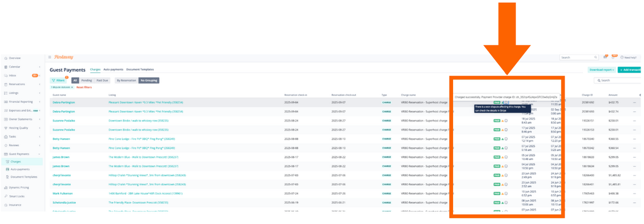Open the Need help? icon
The height and width of the screenshot is (224, 644).
pos(622,58)
